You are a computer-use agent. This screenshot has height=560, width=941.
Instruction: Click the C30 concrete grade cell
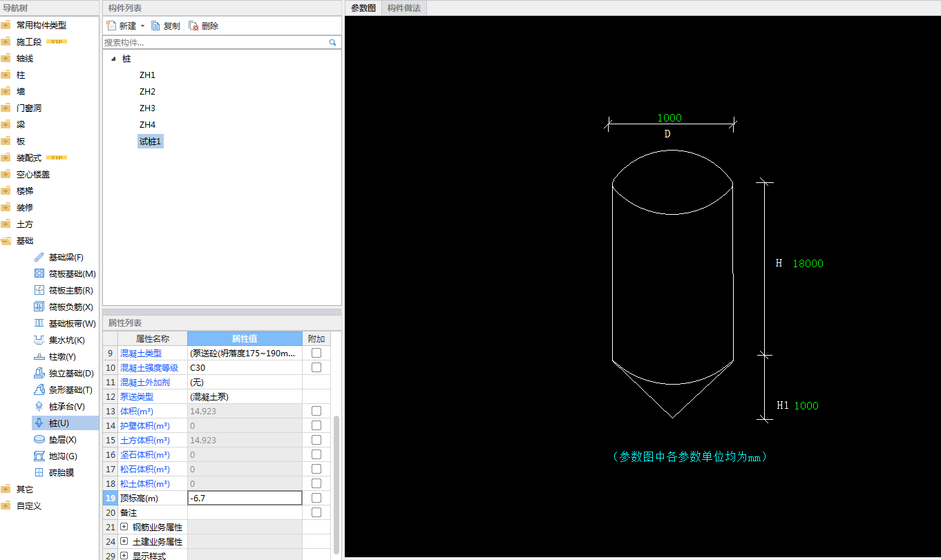tap(245, 367)
